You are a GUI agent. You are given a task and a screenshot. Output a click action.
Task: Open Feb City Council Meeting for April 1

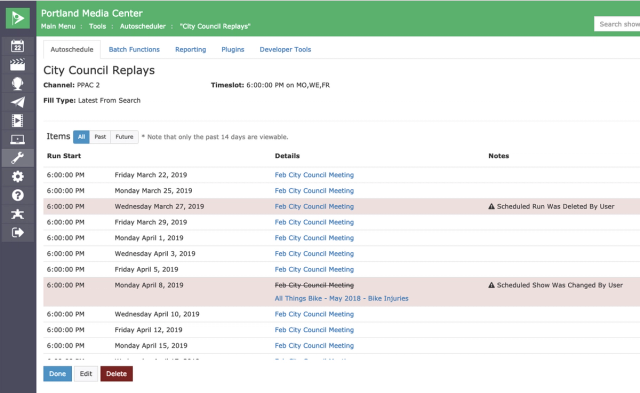tap(314, 238)
